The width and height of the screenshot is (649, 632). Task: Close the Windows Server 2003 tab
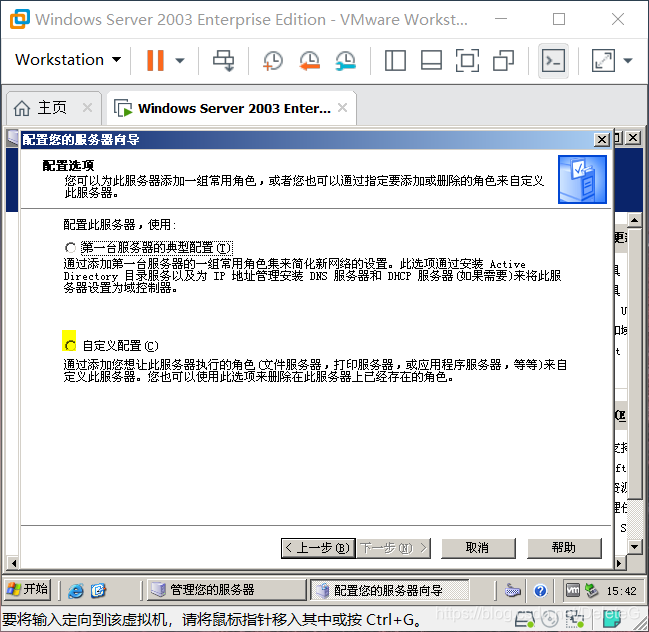click(342, 108)
